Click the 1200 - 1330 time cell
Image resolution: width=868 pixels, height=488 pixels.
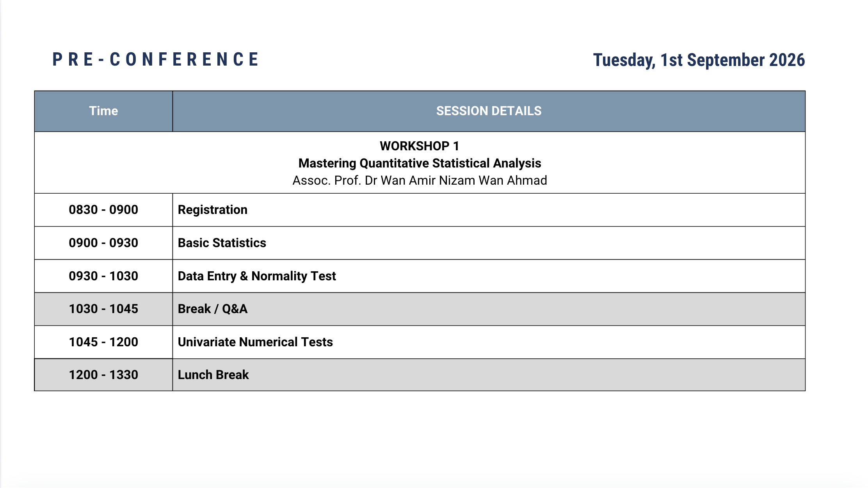click(x=103, y=375)
